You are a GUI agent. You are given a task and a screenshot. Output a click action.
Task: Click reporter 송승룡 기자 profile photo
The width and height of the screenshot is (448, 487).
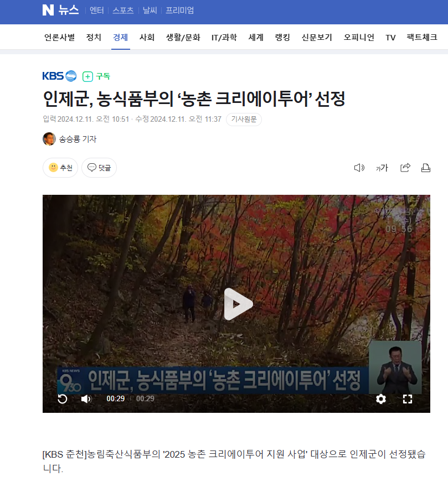tap(49, 139)
